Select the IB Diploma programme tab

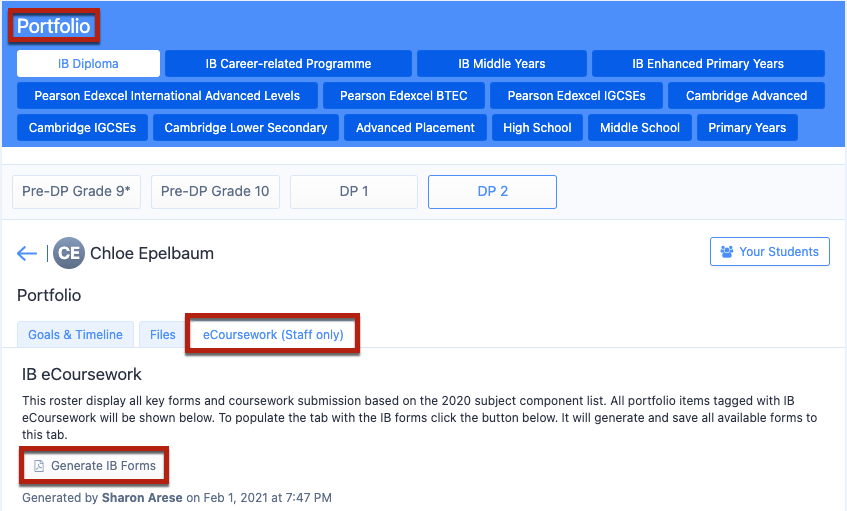pyautogui.click(x=88, y=64)
